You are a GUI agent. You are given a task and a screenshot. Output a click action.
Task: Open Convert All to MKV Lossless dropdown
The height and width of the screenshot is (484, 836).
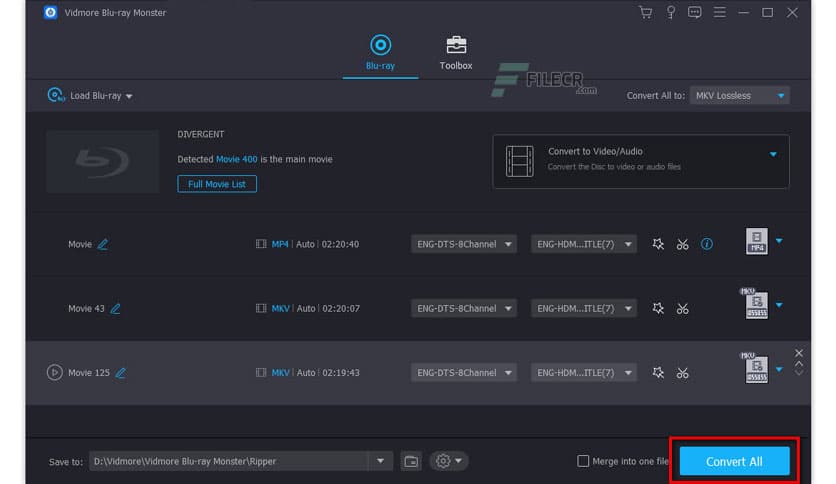pyautogui.click(x=739, y=96)
